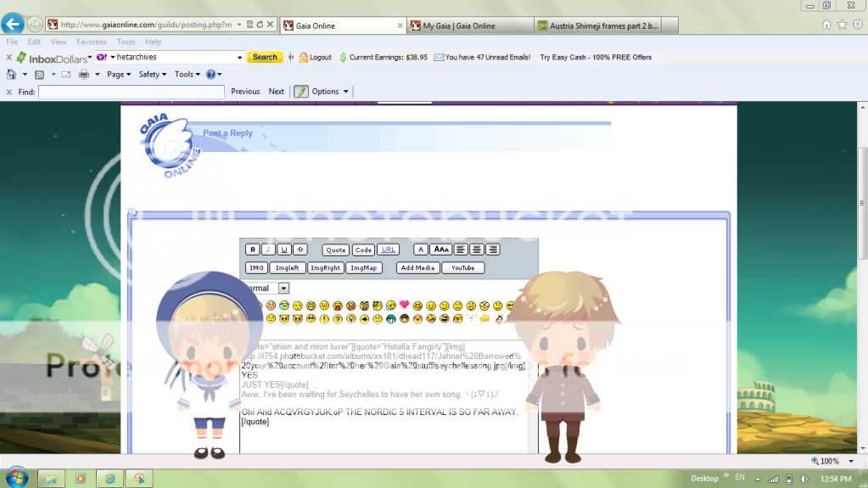Open browser settings gear icon
This screenshot has width=868, height=488.
click(858, 25)
